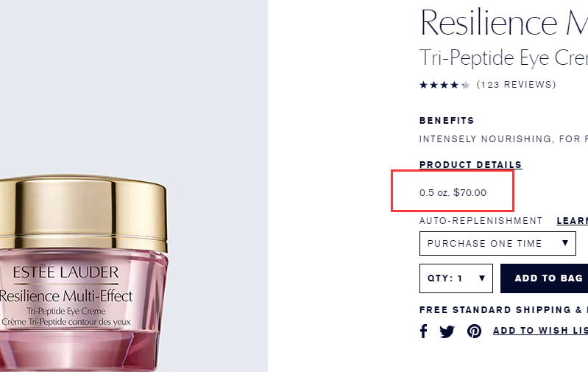Click the fifth faded rating star
Viewport: 588px width, 372px height.
[x=465, y=85]
